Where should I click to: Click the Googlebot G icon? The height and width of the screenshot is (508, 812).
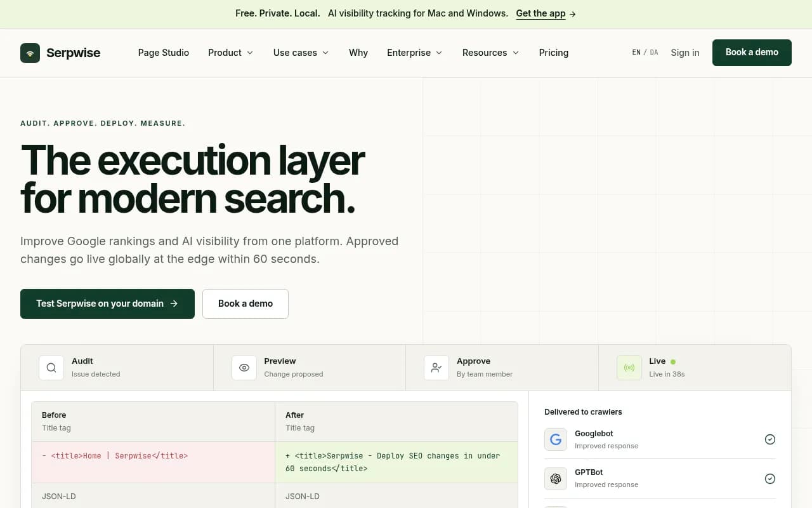[556, 439]
